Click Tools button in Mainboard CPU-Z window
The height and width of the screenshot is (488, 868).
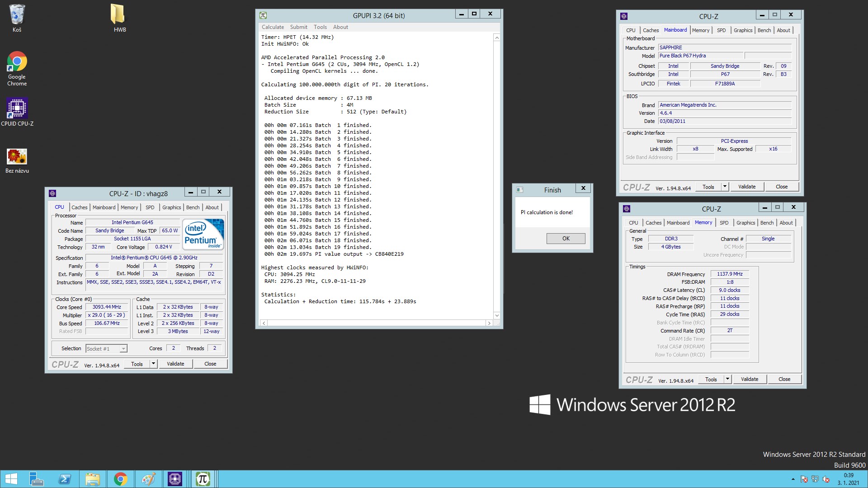708,187
